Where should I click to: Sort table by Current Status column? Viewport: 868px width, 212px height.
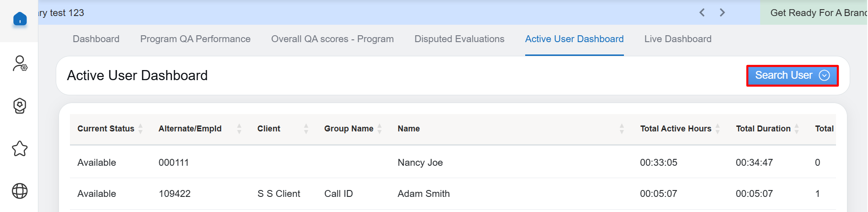(x=140, y=129)
